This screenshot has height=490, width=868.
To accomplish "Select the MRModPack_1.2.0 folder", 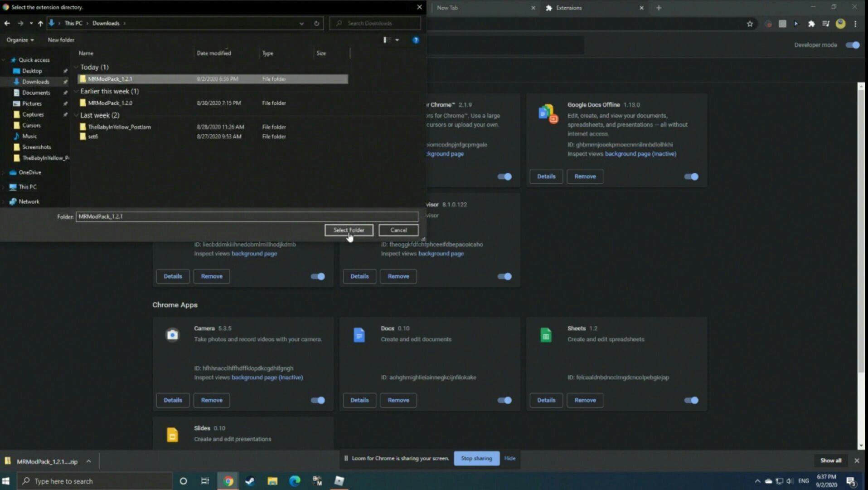I will [213, 103].
